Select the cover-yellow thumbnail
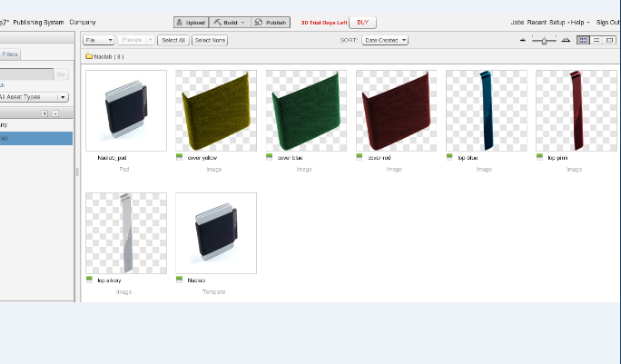The width and height of the screenshot is (621, 364). click(216, 111)
